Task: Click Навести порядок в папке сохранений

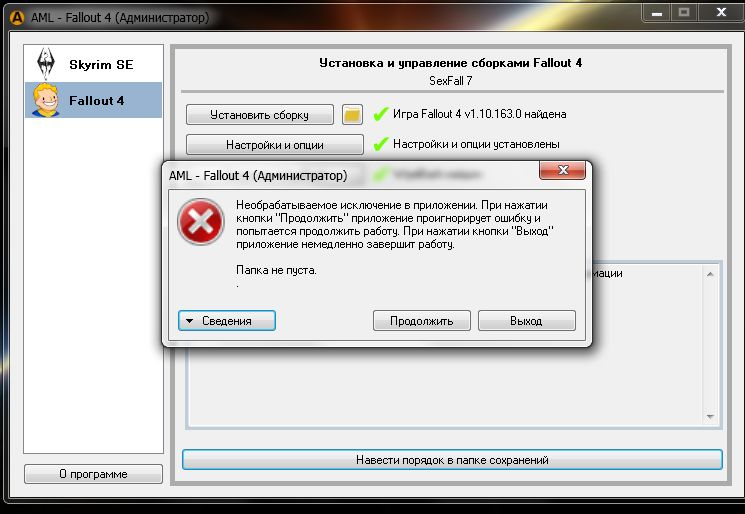Action: (452, 460)
